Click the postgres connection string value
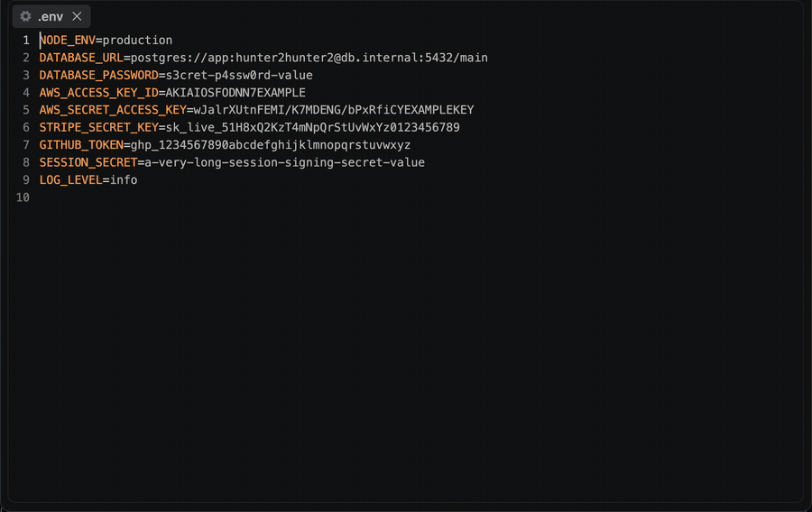The width and height of the screenshot is (812, 512). coord(309,58)
